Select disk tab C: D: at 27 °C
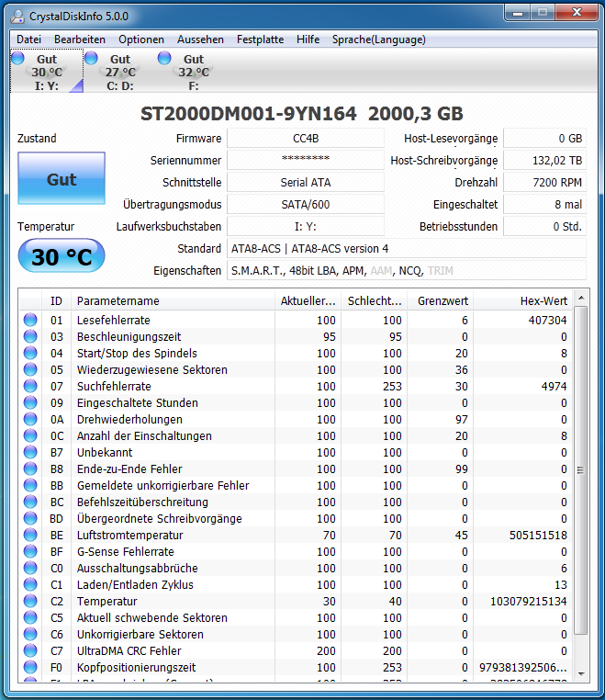The width and height of the screenshot is (605, 700). tap(120, 72)
